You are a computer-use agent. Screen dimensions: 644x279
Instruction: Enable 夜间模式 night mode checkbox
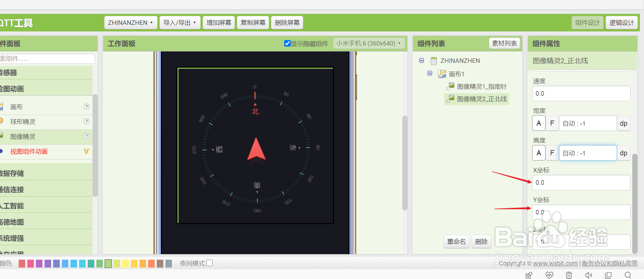pyautogui.click(x=210, y=263)
